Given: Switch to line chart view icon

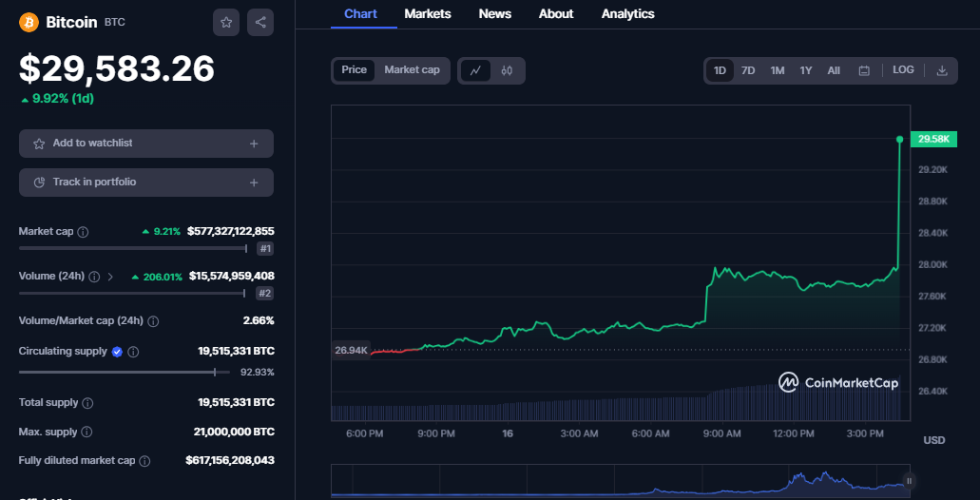Looking at the screenshot, I should (x=475, y=70).
